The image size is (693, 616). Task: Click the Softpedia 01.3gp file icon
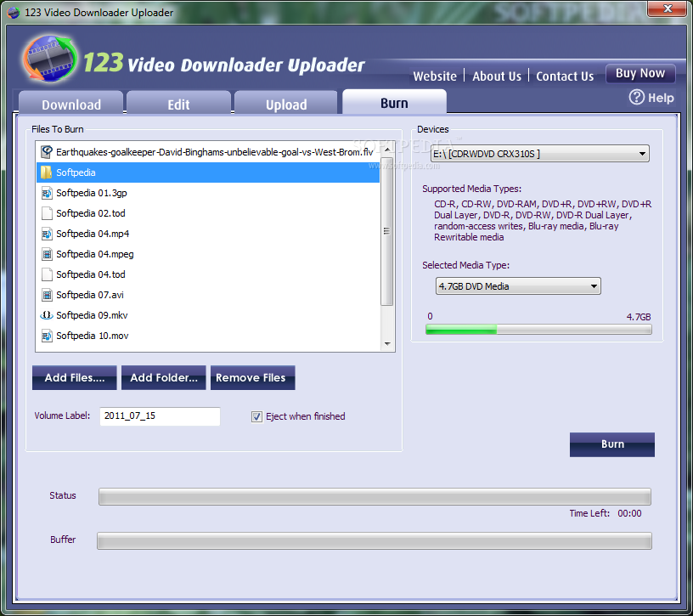pyautogui.click(x=47, y=193)
